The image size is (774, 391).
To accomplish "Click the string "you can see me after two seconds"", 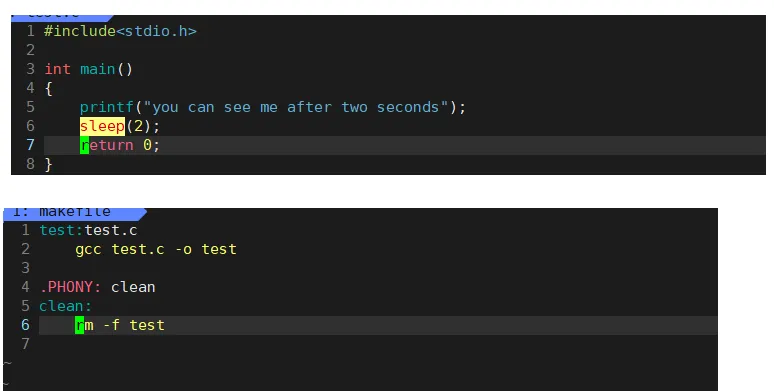I will [296, 107].
